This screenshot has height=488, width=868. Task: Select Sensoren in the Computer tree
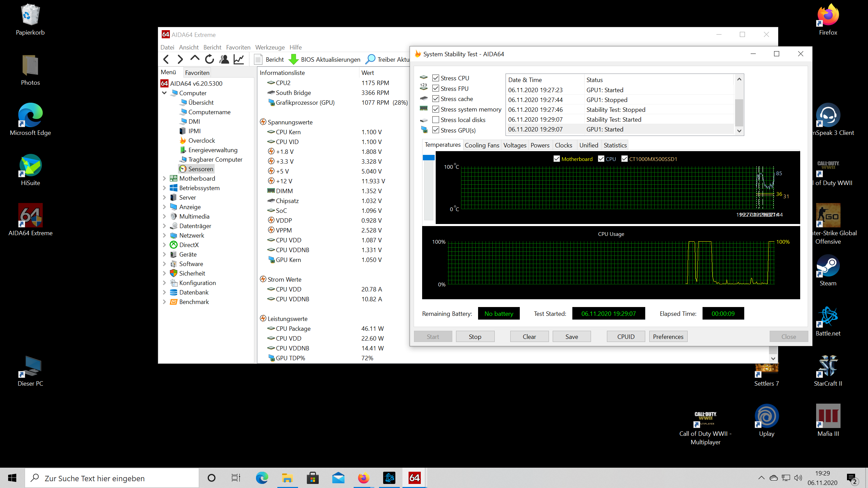[x=197, y=169]
